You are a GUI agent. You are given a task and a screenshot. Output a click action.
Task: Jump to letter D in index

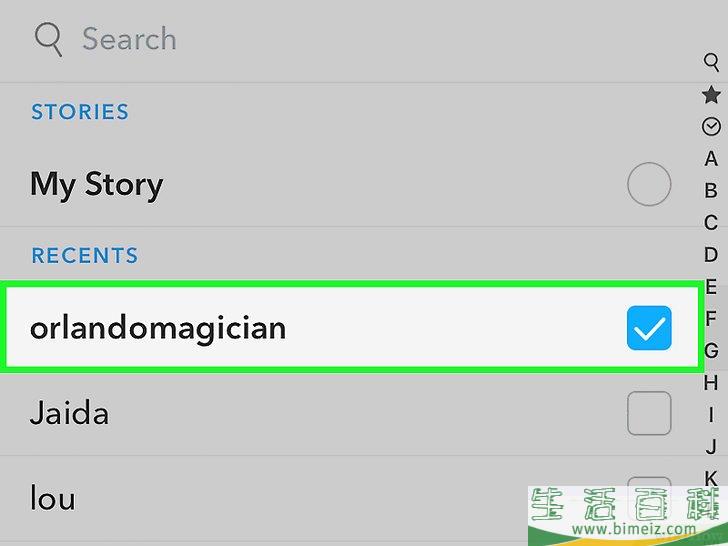pos(711,254)
